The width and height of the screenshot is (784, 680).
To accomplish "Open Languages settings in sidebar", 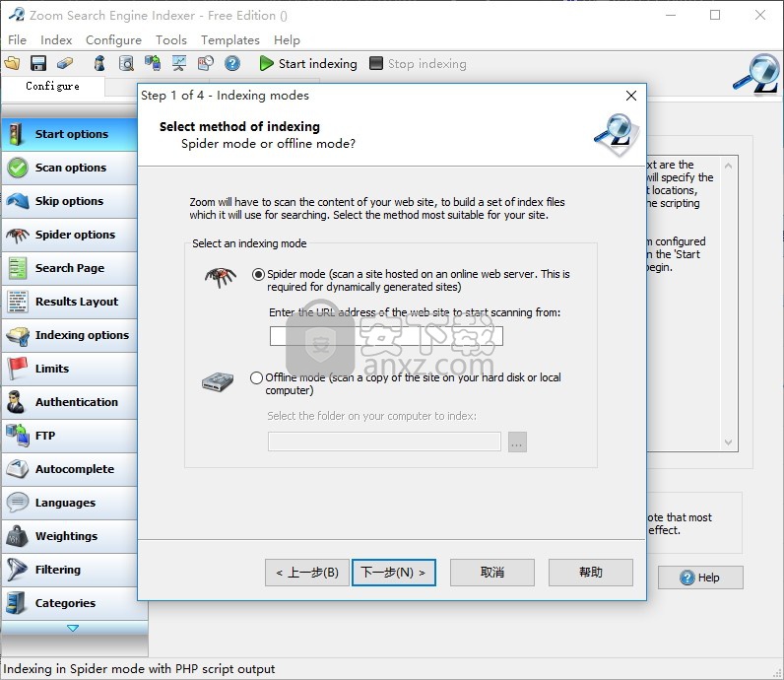I will point(70,503).
